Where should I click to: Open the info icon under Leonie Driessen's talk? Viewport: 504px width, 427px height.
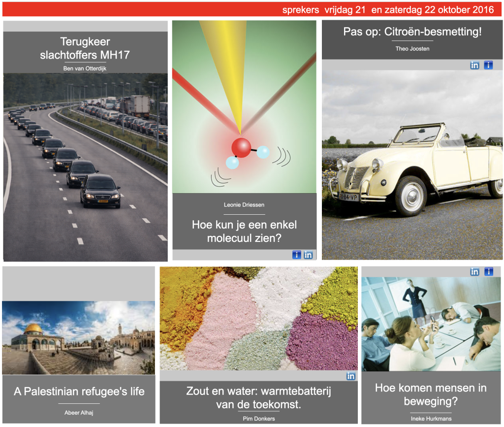coord(296,255)
